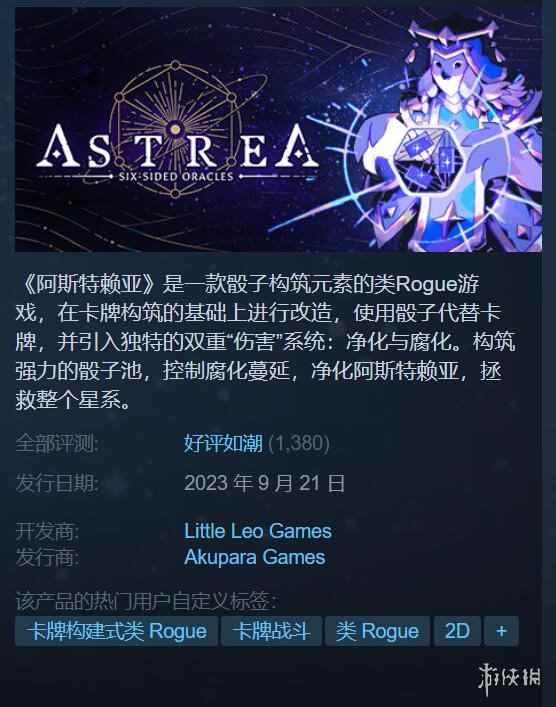Image resolution: width=556 pixels, height=707 pixels.
Task: Select the 卡牌构建式类 Rogue tag
Action: [116, 631]
